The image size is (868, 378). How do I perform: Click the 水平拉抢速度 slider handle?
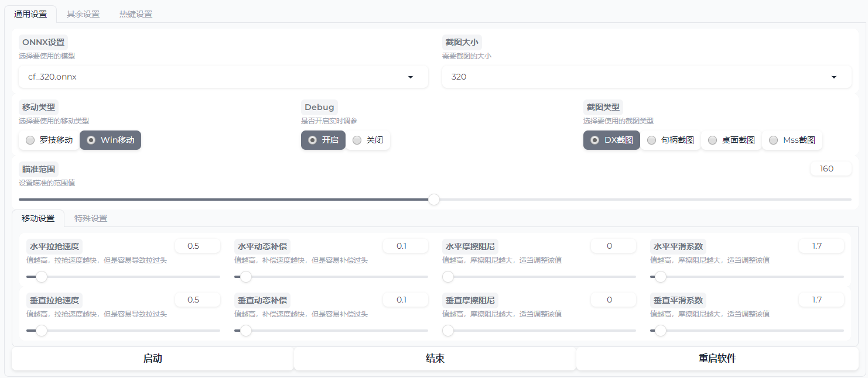pyautogui.click(x=41, y=276)
